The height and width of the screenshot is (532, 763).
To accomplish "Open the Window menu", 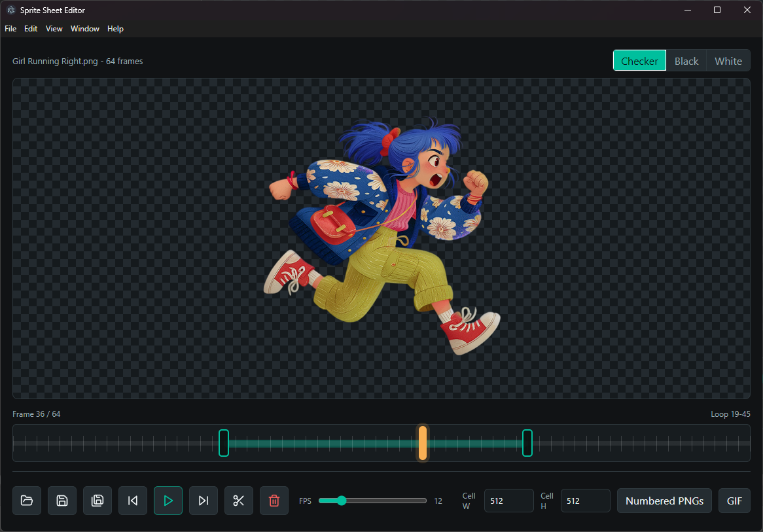I will [x=85, y=29].
